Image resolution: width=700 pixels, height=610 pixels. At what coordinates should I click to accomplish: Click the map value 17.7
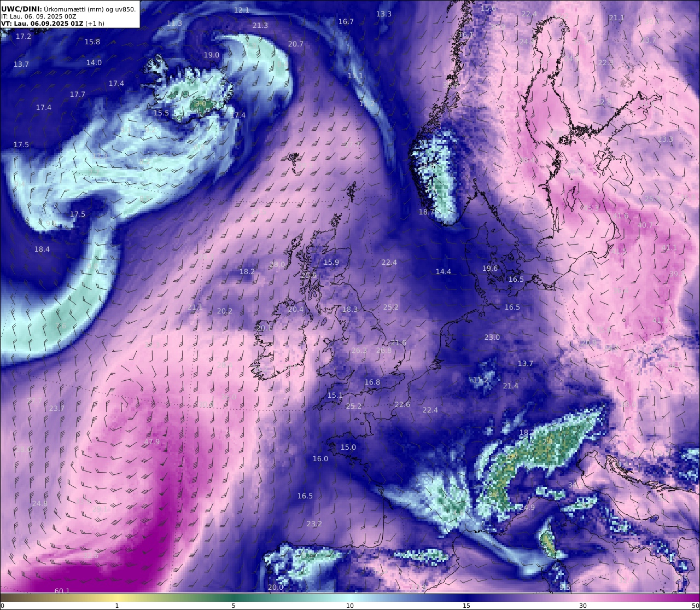(78, 94)
